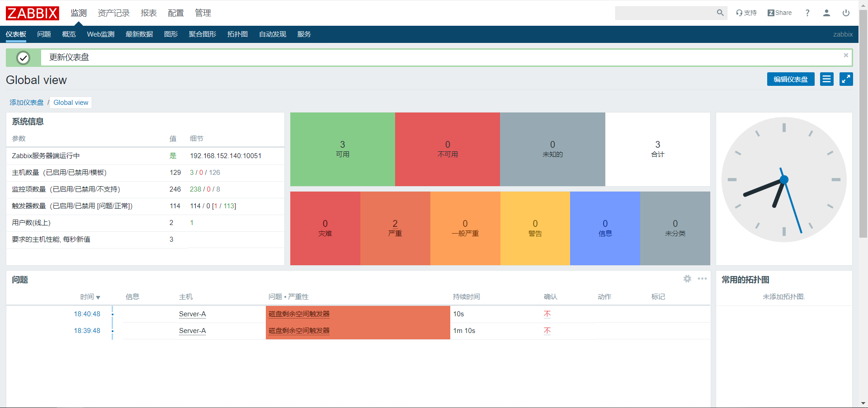868x408 pixels.
Task: Open the 资产记录 main menu
Action: pyautogui.click(x=113, y=13)
